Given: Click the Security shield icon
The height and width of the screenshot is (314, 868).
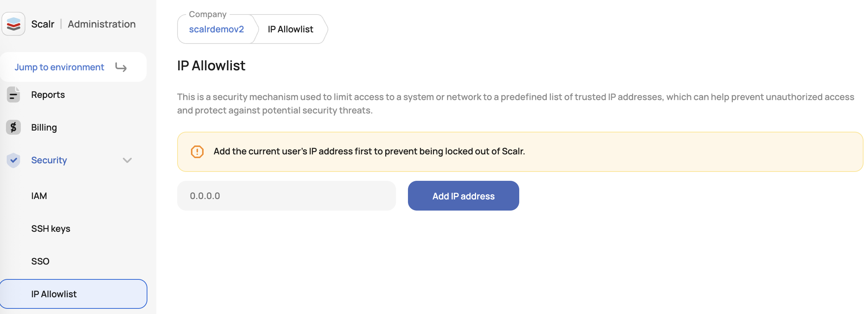Looking at the screenshot, I should point(13,160).
